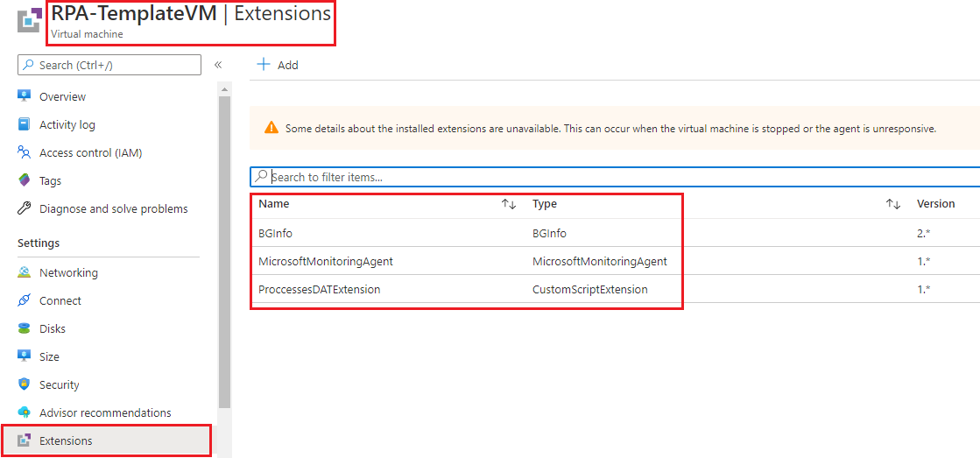Click the Security shield icon
Viewport: 980px width, 458px height.
[x=25, y=384]
